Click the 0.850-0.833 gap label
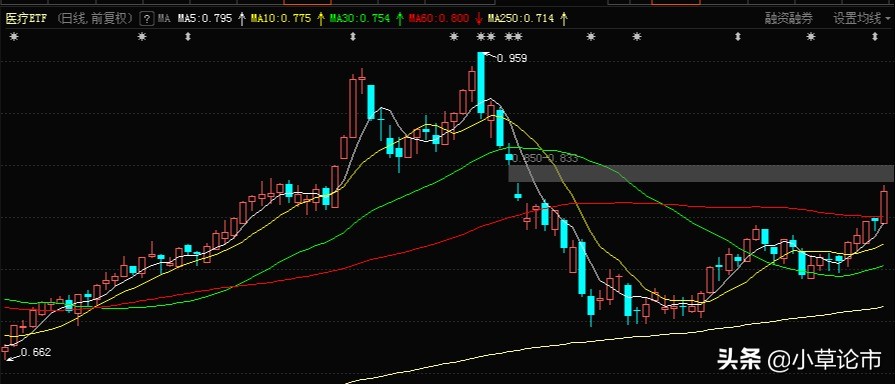Viewport: 895px width, 384px height. (x=545, y=158)
